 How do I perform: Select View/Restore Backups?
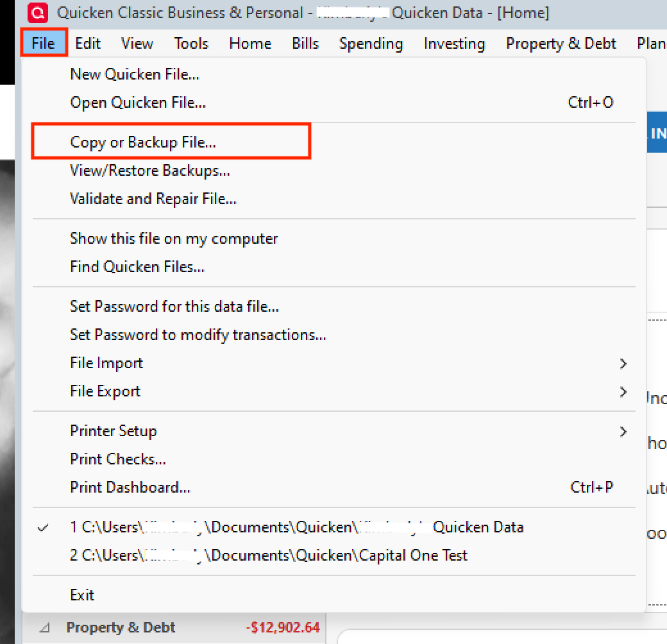tap(149, 171)
